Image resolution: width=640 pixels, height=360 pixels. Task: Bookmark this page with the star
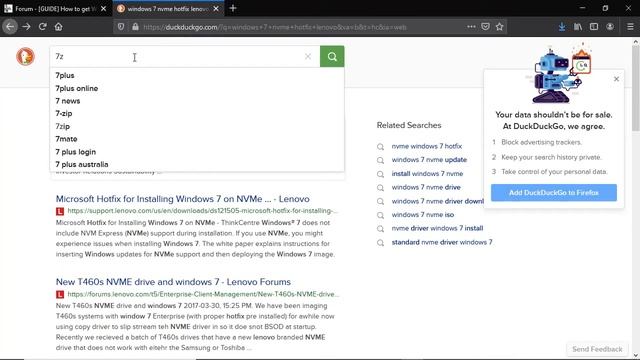coord(500,27)
